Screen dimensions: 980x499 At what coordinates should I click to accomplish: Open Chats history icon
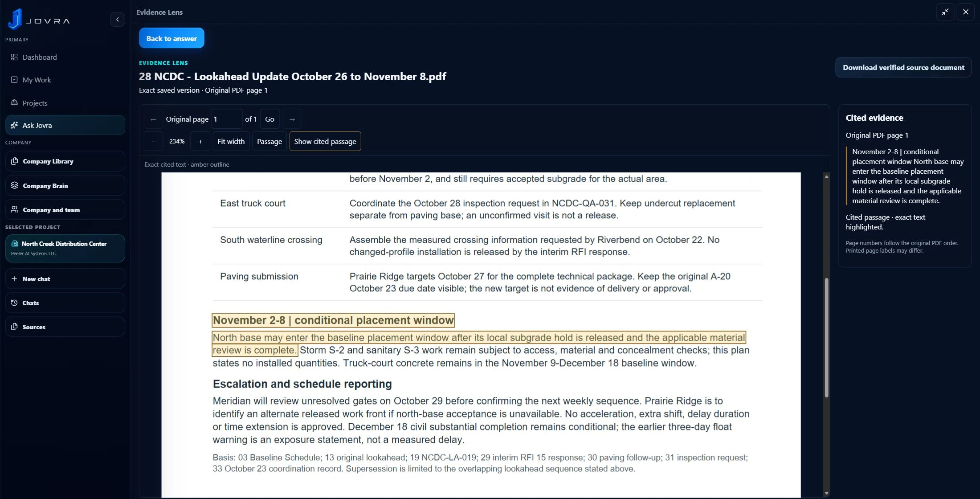pos(14,303)
